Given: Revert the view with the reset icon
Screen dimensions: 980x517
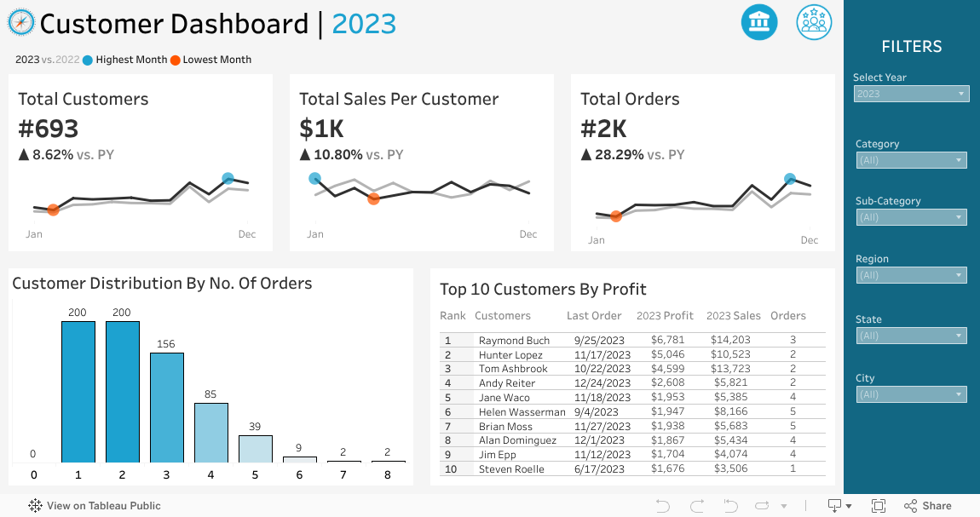Looking at the screenshot, I should pos(730,506).
